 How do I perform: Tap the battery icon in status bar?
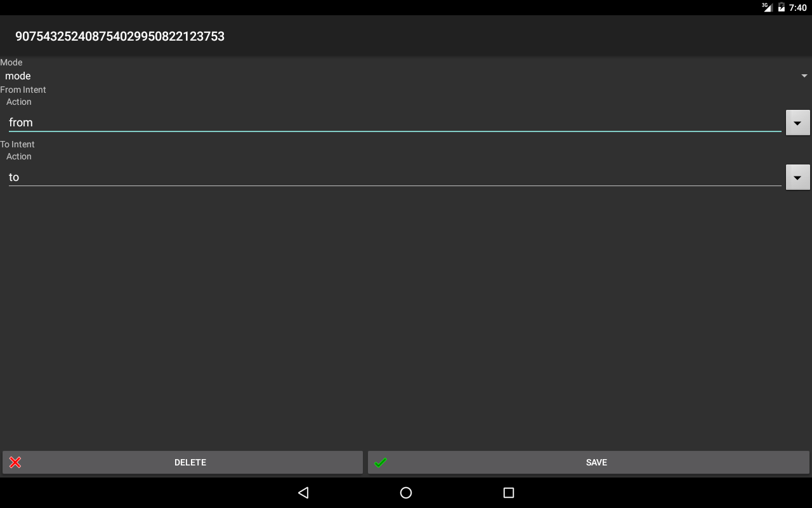[782, 8]
